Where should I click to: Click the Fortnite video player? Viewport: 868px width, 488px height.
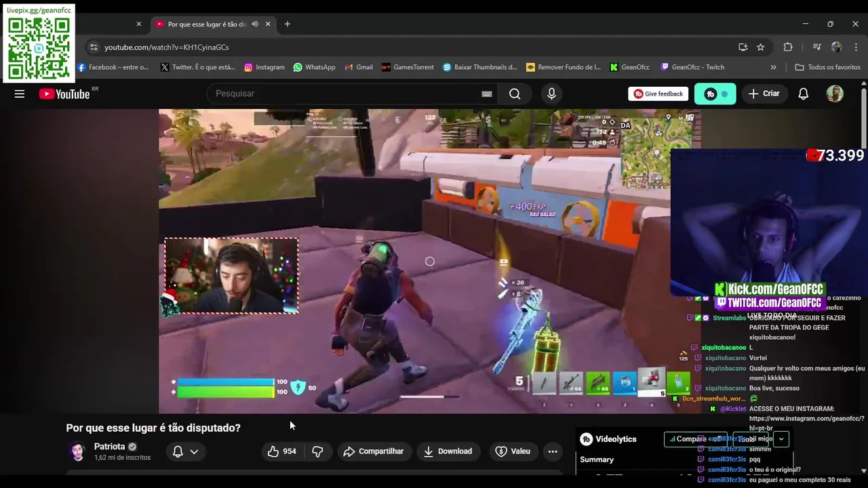point(430,262)
